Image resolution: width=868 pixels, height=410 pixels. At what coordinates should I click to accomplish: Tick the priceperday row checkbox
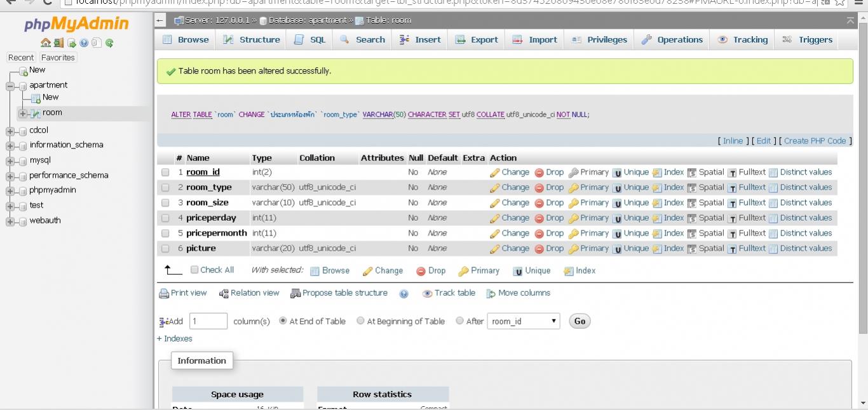click(165, 218)
